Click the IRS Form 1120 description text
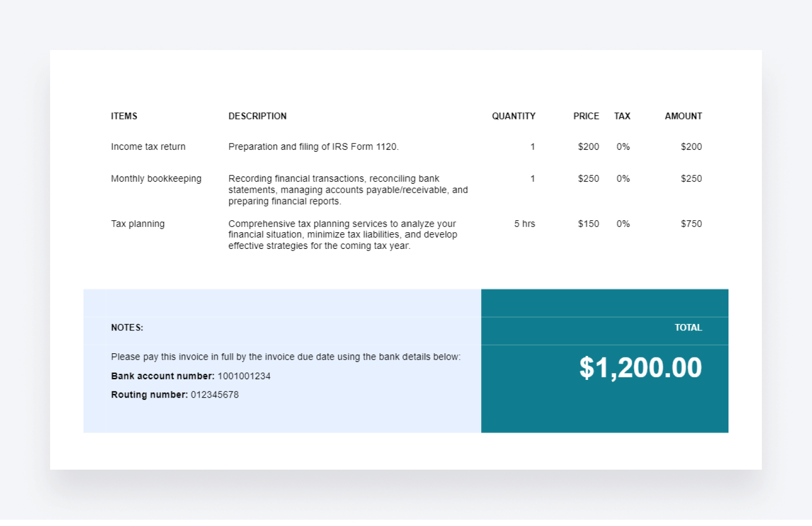 click(313, 147)
